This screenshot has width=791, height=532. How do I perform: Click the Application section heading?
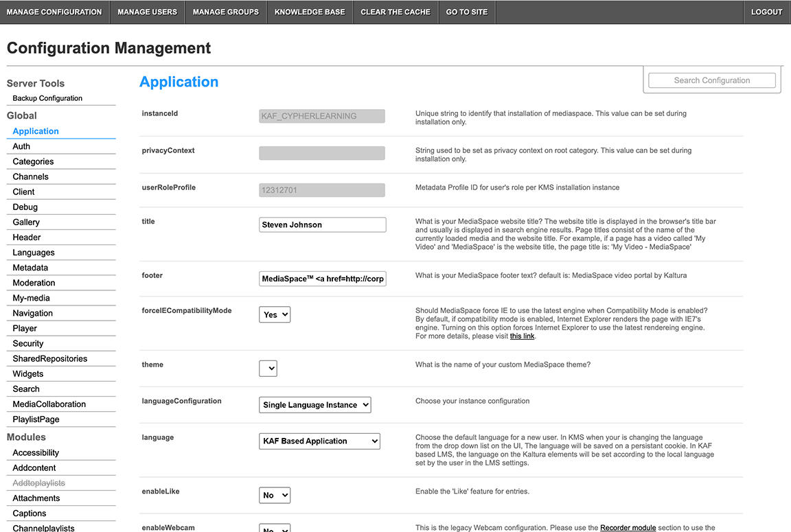[179, 82]
